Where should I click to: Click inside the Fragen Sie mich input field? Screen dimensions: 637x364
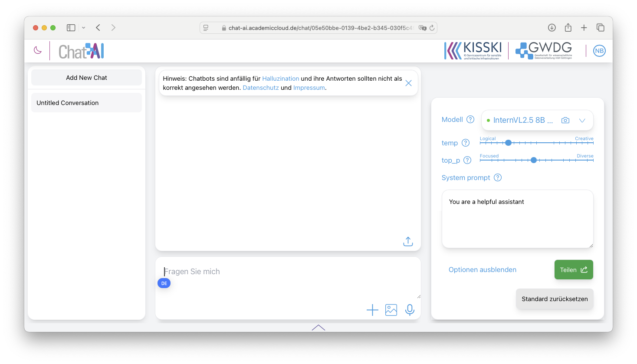(260, 271)
